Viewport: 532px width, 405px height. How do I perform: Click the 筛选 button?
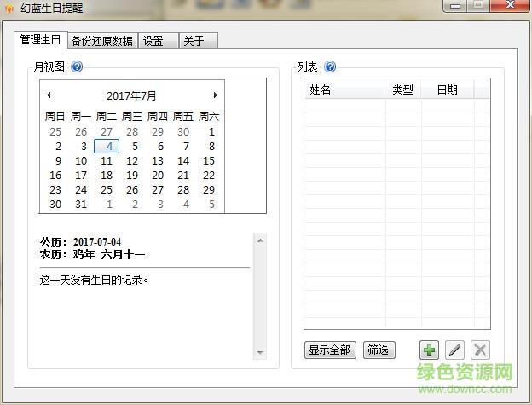pos(379,350)
